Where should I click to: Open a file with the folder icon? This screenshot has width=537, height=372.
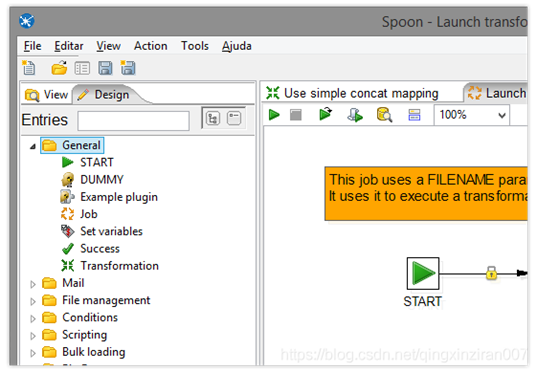point(59,68)
